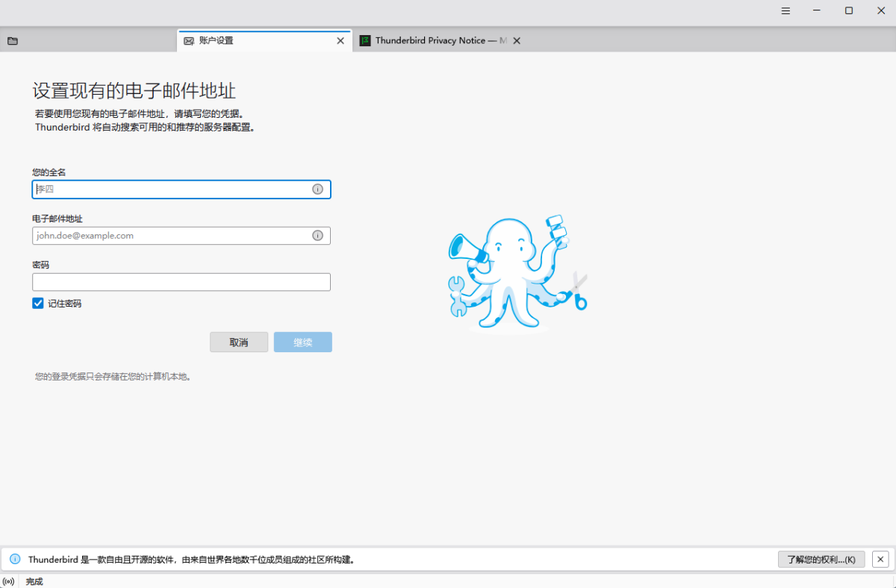
Task: Switch to the Thunderbird Privacy Notice tab
Action: tap(433, 41)
